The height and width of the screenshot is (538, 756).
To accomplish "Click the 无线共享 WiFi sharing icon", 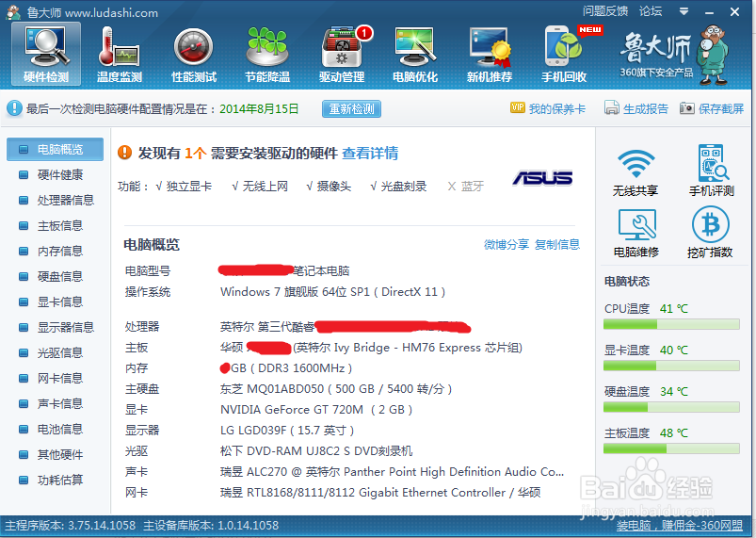I will [x=635, y=172].
